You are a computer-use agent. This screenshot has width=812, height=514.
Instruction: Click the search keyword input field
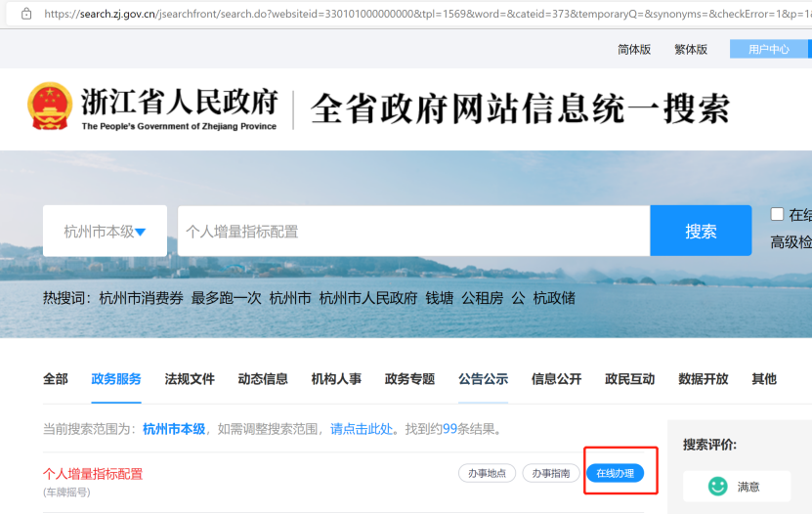[x=413, y=232]
